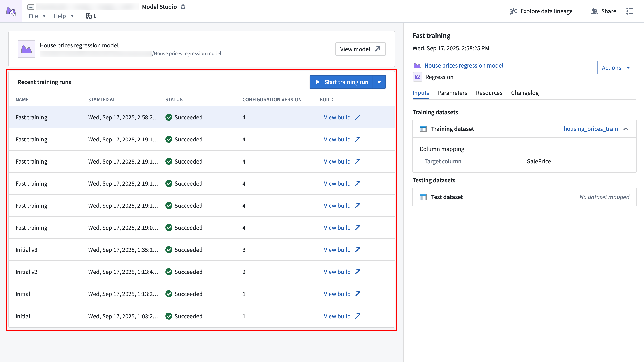Click the Model Studio app logo icon

point(11,11)
